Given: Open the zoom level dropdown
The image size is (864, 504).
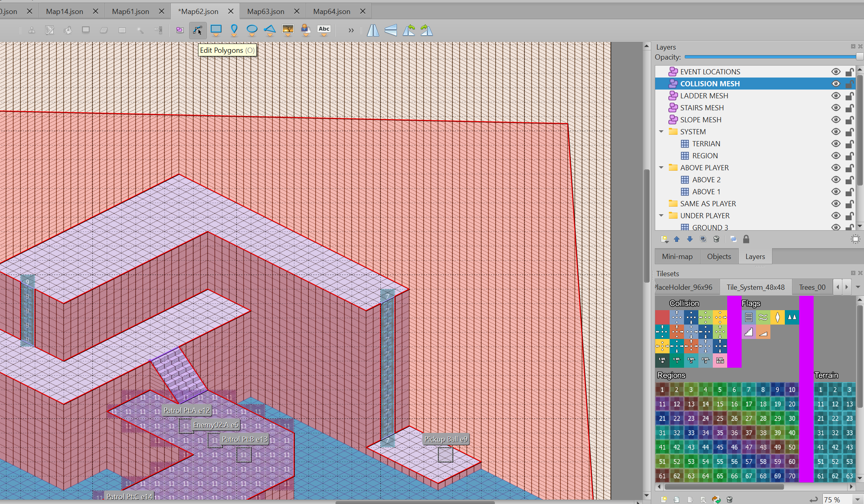Looking at the screenshot, I should point(857,500).
